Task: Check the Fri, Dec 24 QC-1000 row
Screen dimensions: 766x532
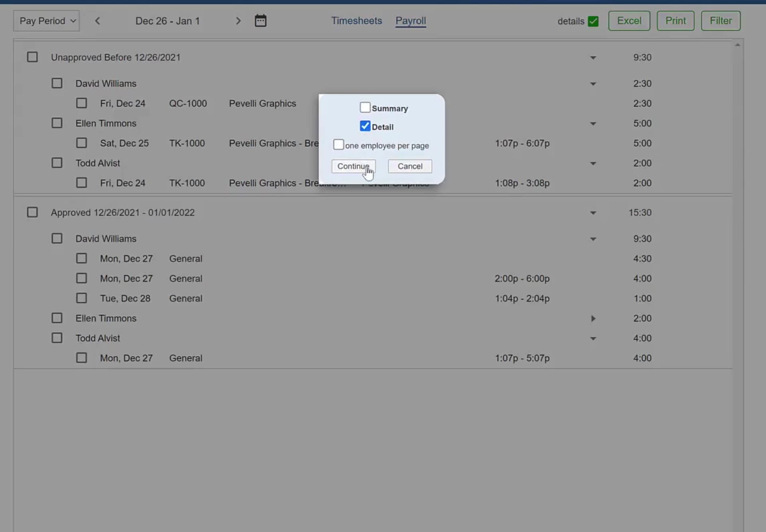Action: pos(81,103)
